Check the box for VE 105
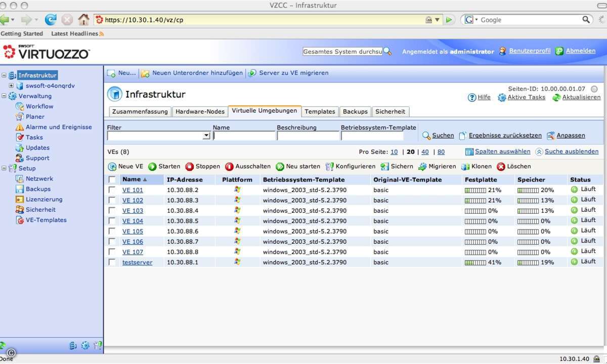The image size is (607, 364). pyautogui.click(x=112, y=231)
